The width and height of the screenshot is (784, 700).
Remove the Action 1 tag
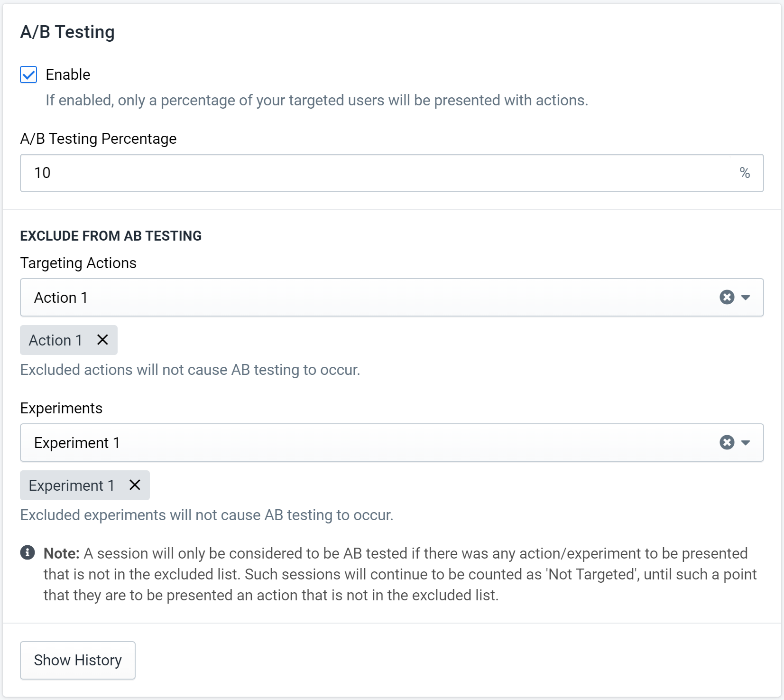pos(102,340)
